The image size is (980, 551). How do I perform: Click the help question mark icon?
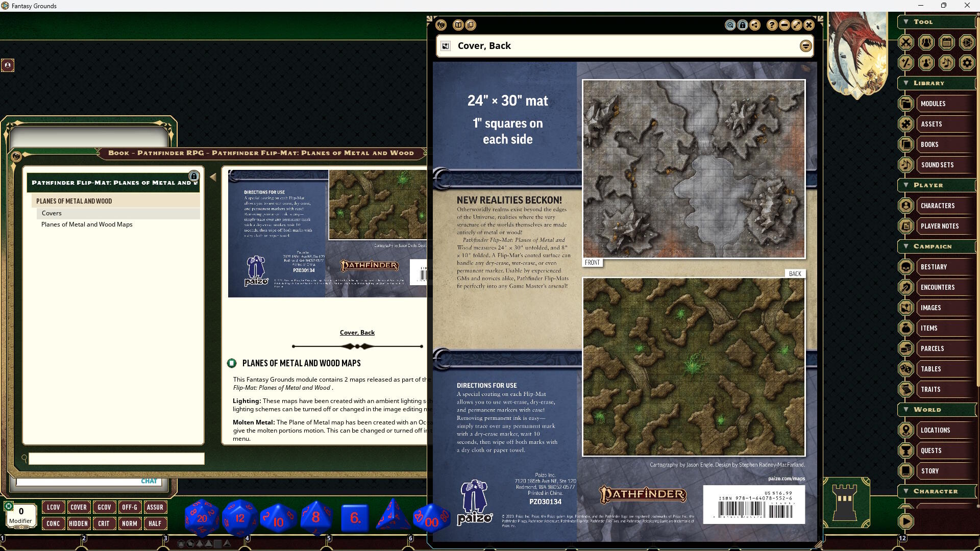(772, 25)
